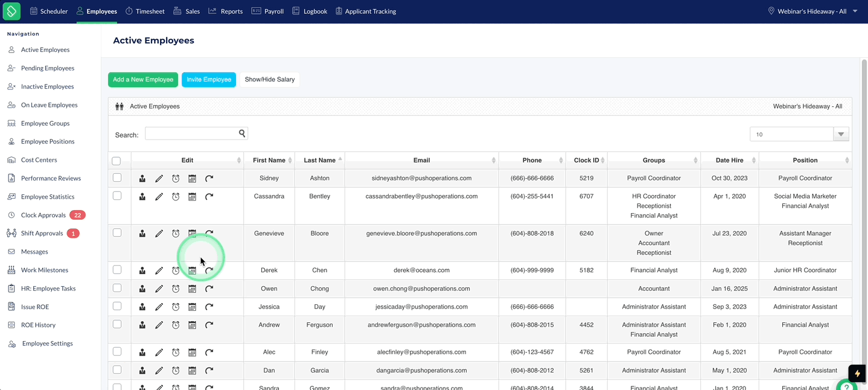Open Pending Employees in the sidebar

point(48,68)
